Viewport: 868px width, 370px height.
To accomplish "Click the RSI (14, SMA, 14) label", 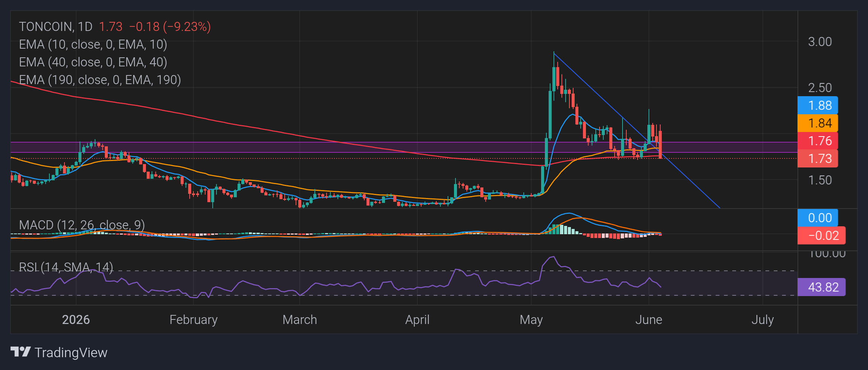I will click(66, 267).
